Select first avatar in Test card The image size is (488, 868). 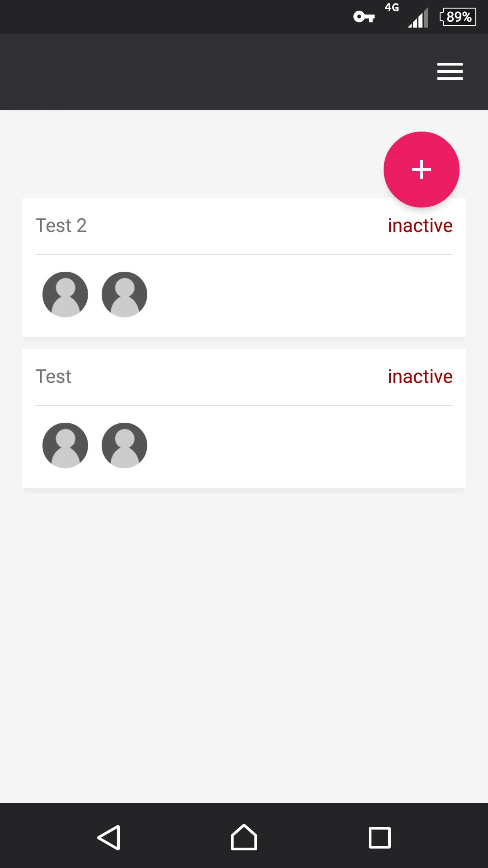coord(65,445)
